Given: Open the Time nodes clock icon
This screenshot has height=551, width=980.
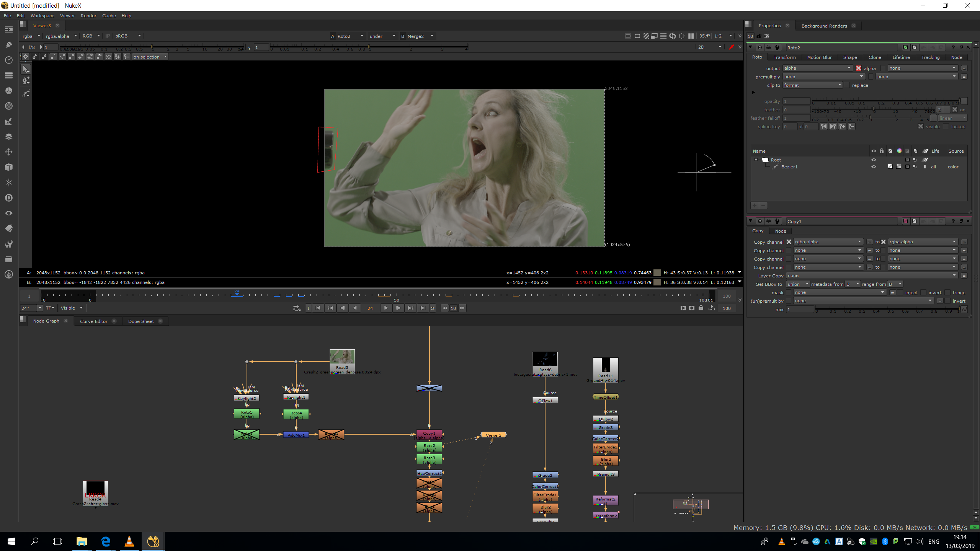Looking at the screenshot, I should pyautogui.click(x=9, y=60).
